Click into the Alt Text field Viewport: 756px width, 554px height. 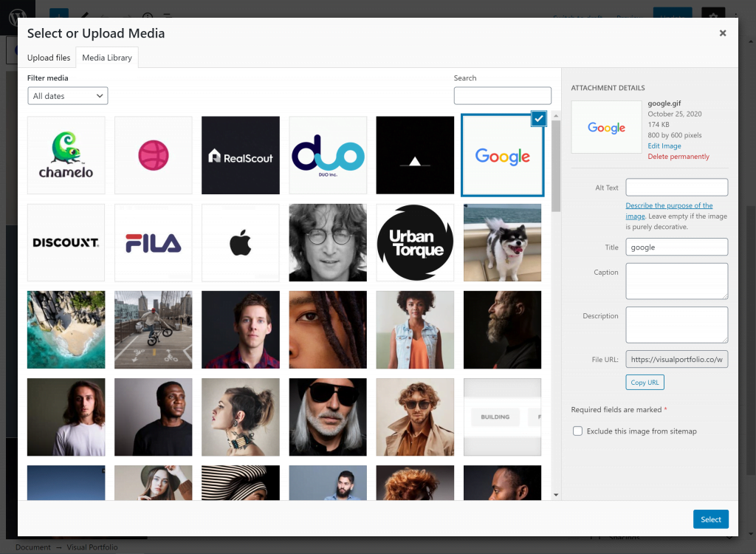677,187
